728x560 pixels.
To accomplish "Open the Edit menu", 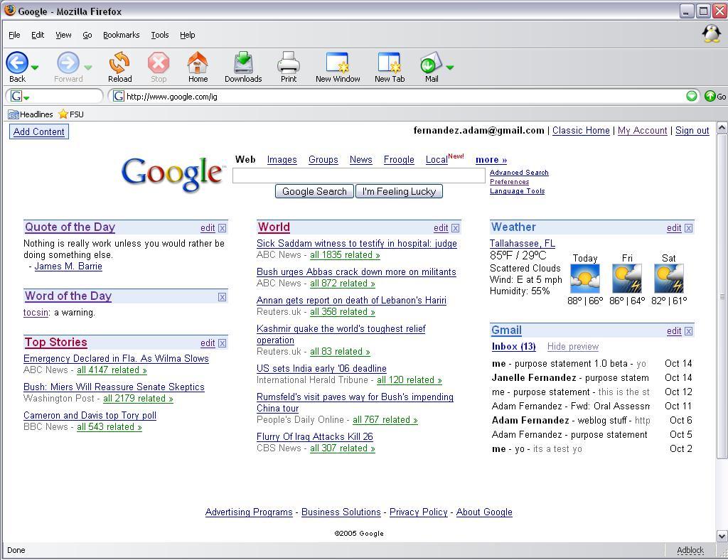I will (x=38, y=35).
